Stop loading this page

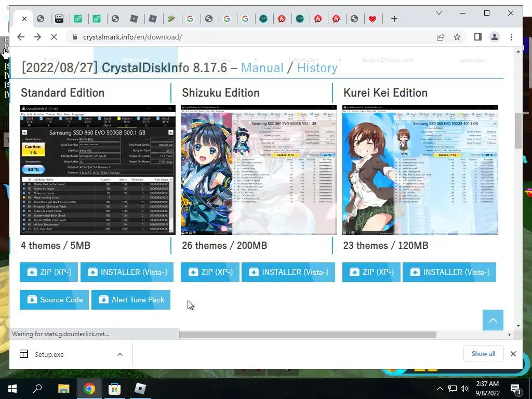[x=54, y=37]
